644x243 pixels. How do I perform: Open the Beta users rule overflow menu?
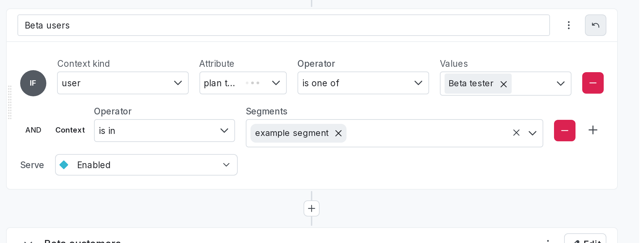pos(568,25)
